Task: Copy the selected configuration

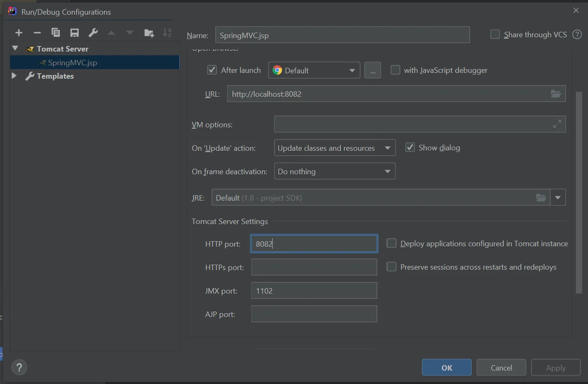Action: (56, 33)
